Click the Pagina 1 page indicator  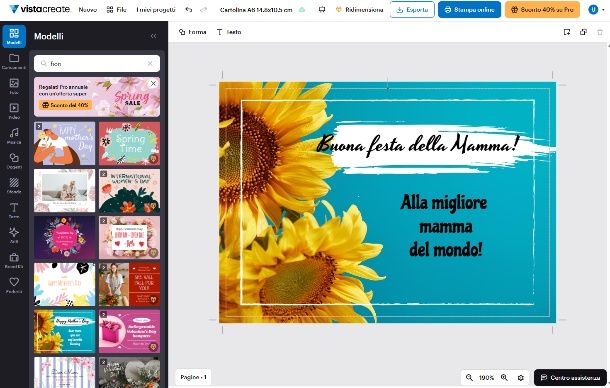[193, 377]
